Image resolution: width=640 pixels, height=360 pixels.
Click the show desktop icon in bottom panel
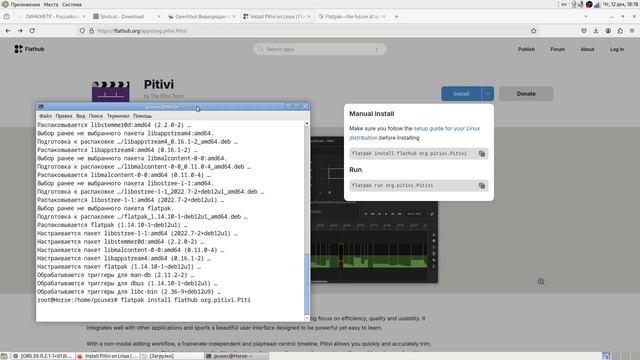4,356
